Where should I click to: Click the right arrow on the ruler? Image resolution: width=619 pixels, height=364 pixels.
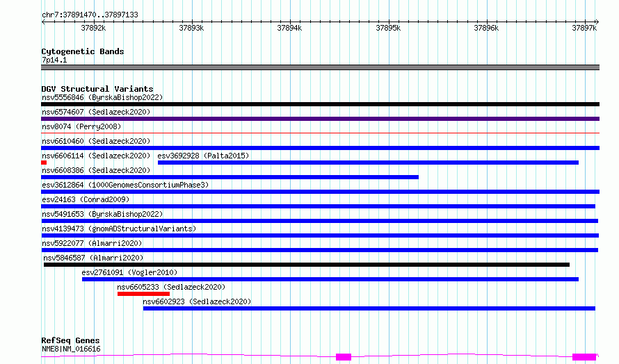pyautogui.click(x=597, y=22)
